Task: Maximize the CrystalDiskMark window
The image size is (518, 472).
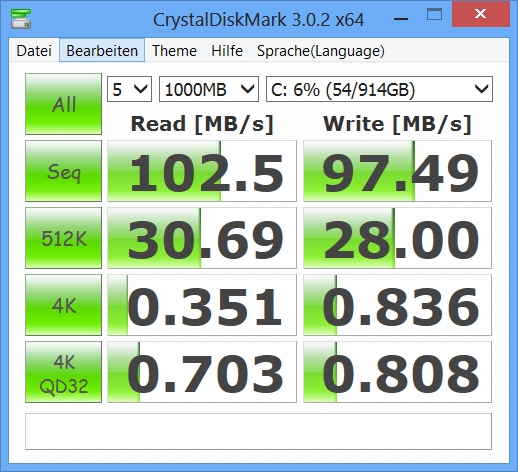Action: click(434, 15)
